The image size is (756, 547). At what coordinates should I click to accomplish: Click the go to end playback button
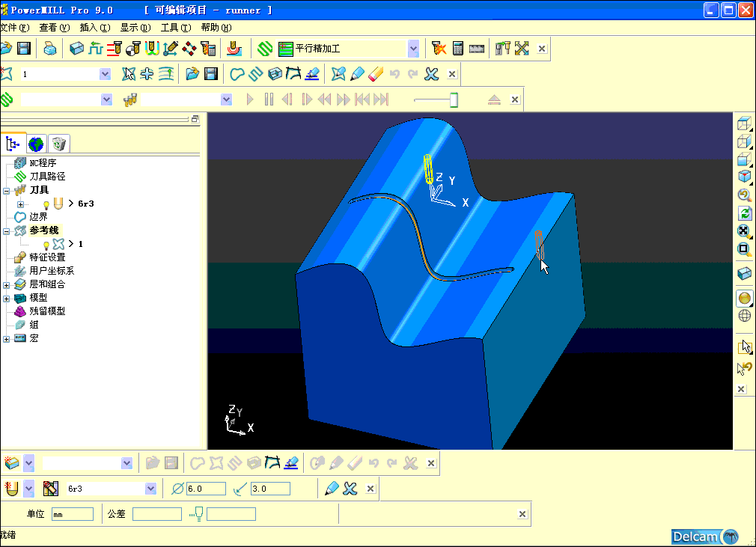(381, 100)
